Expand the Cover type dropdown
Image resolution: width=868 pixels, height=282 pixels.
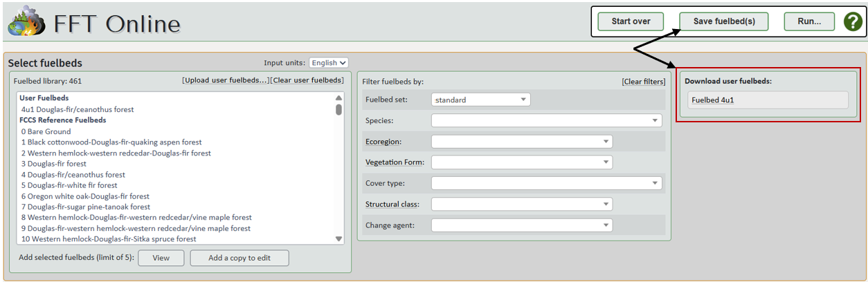coord(546,183)
